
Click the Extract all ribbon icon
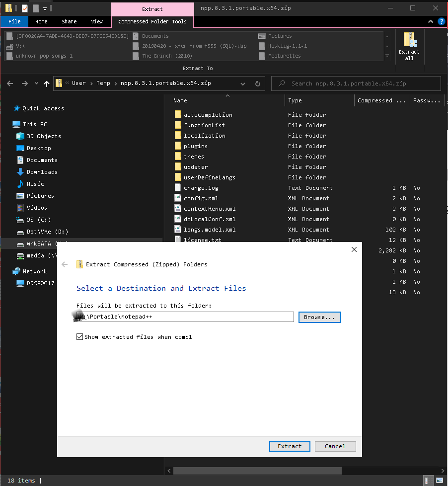pyautogui.click(x=409, y=46)
